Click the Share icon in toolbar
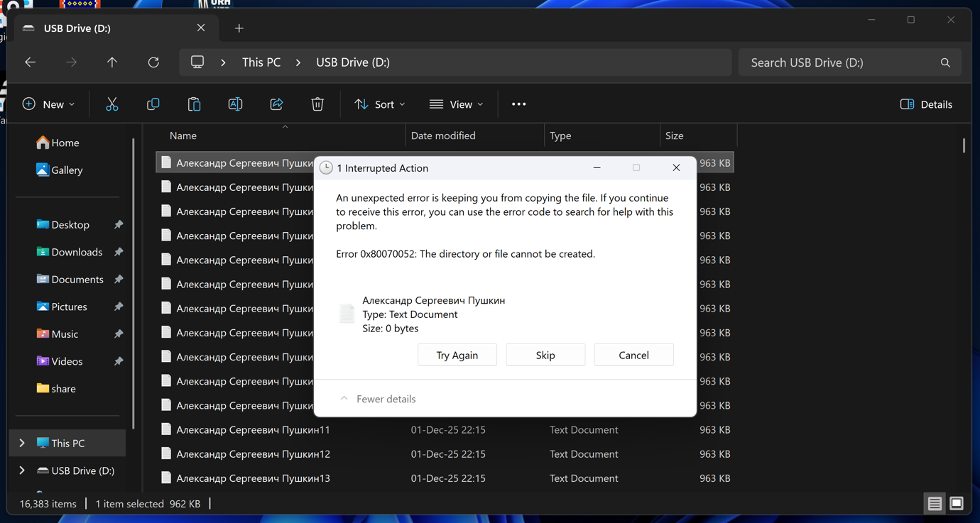 [x=276, y=104]
